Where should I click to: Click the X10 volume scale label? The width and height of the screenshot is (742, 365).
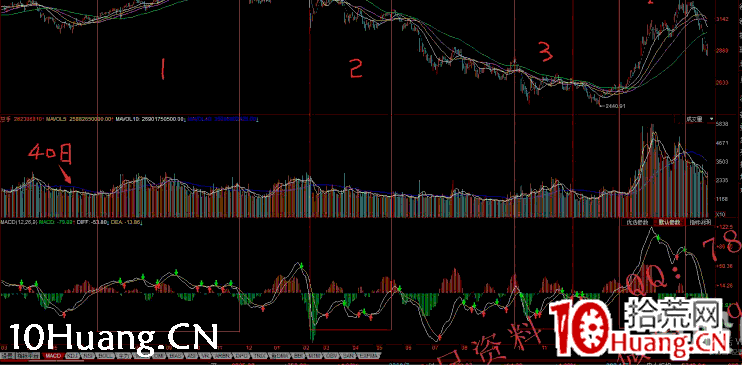point(721,214)
